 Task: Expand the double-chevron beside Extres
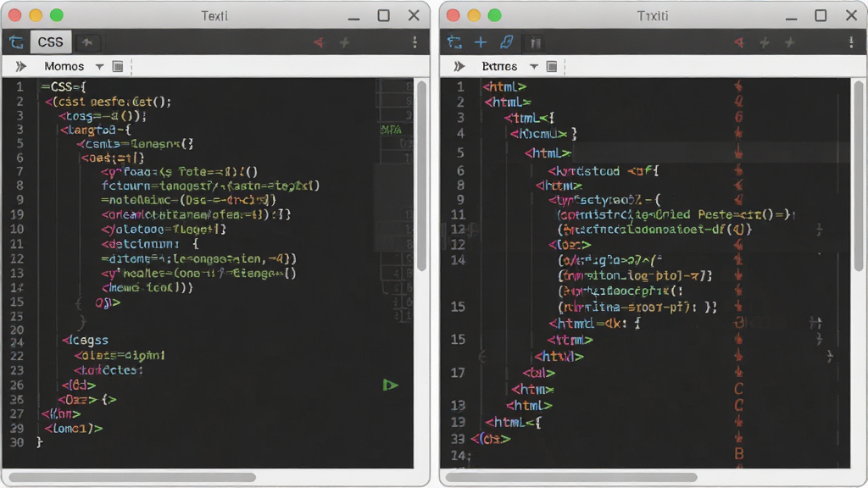[x=459, y=66]
